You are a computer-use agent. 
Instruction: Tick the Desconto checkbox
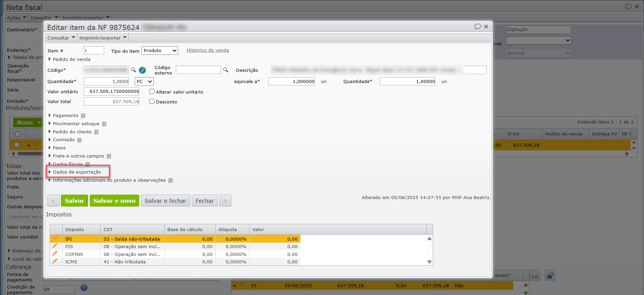pos(152,101)
